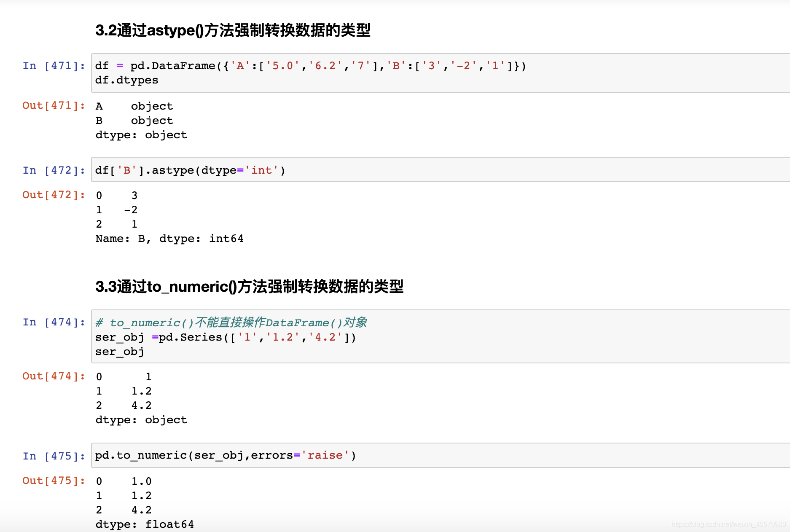The height and width of the screenshot is (532, 790).
Task: Click the In [474] ser_obj code cell
Action: pyautogui.click(x=441, y=336)
